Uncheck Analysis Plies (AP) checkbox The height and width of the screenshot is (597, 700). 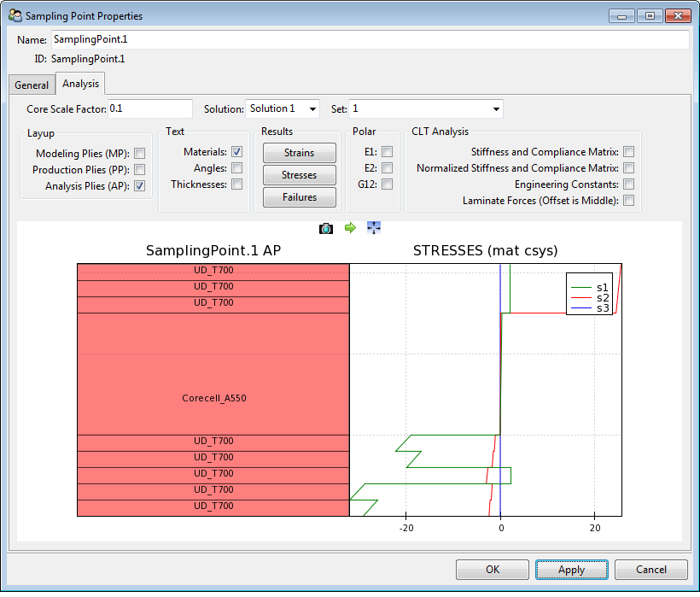coord(140,185)
